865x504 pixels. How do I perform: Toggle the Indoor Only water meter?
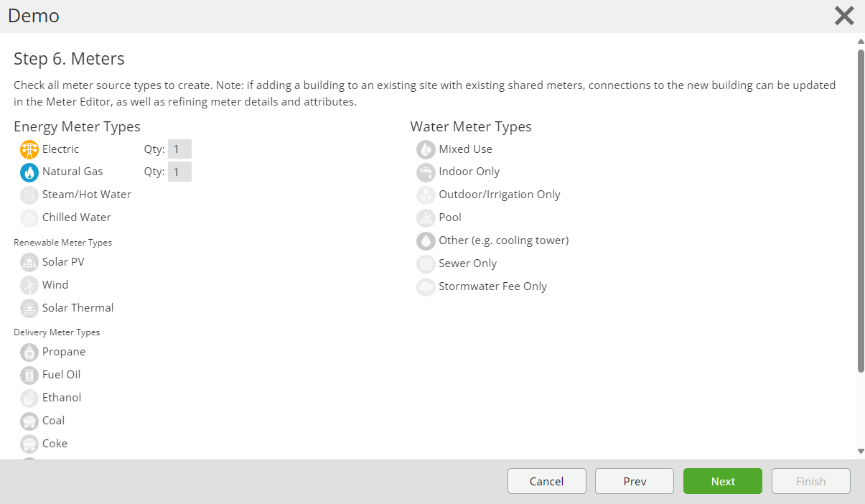426,172
